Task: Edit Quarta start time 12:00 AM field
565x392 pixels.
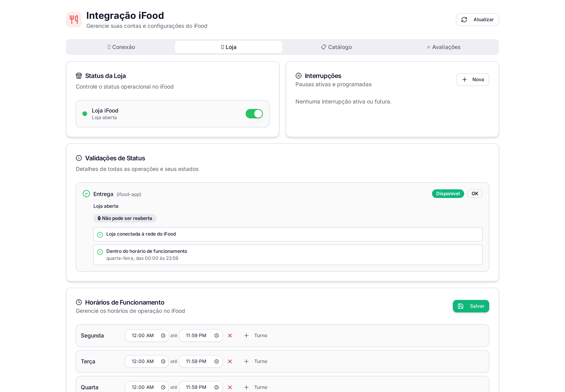Action: coord(147,387)
